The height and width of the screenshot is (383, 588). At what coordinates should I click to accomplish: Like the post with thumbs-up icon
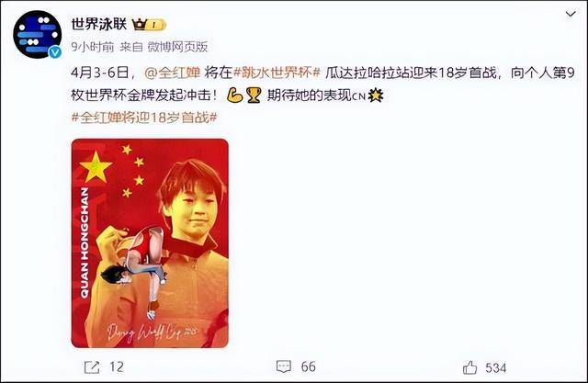(x=469, y=367)
